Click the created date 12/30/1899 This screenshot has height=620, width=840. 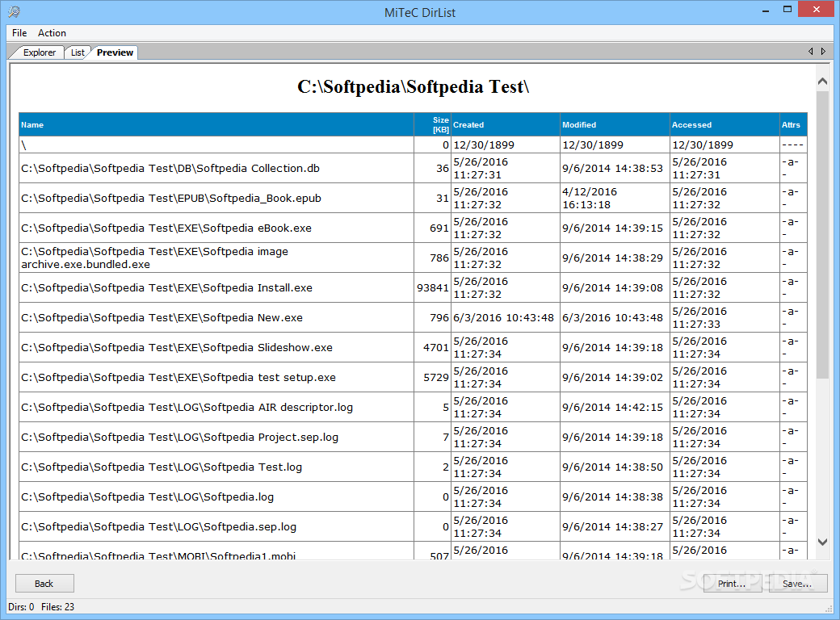click(484, 145)
